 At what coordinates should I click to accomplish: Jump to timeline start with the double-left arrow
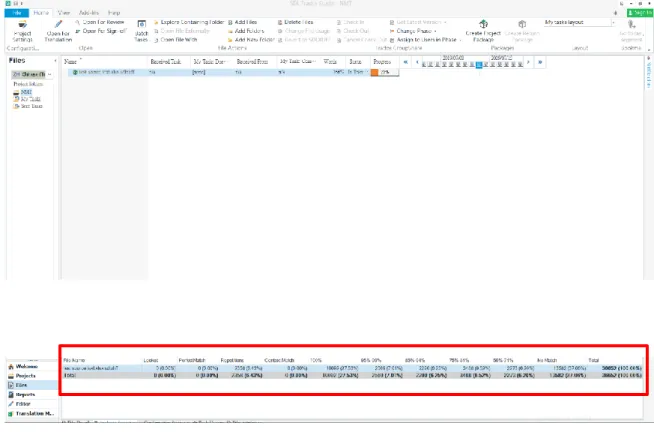[405, 62]
